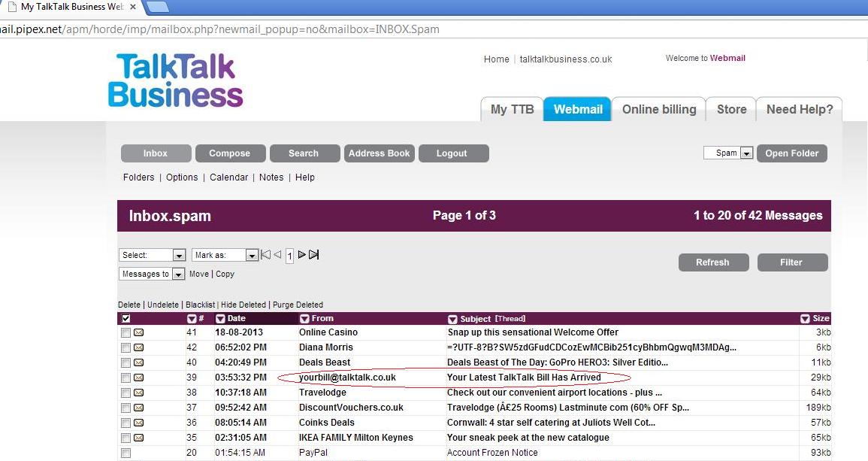The width and height of the screenshot is (868, 461).
Task: Click sort arrow icon beside Subject column
Action: point(452,319)
